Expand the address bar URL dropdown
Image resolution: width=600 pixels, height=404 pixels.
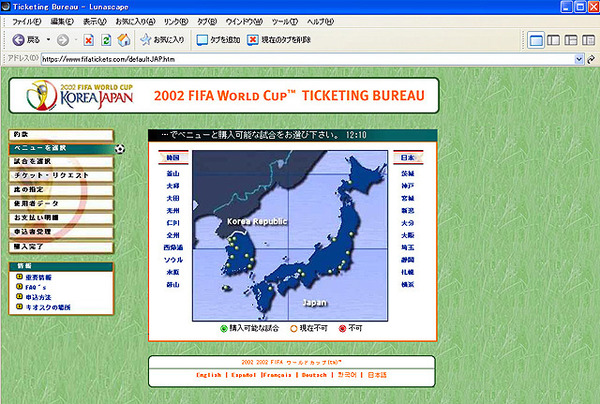[579, 59]
